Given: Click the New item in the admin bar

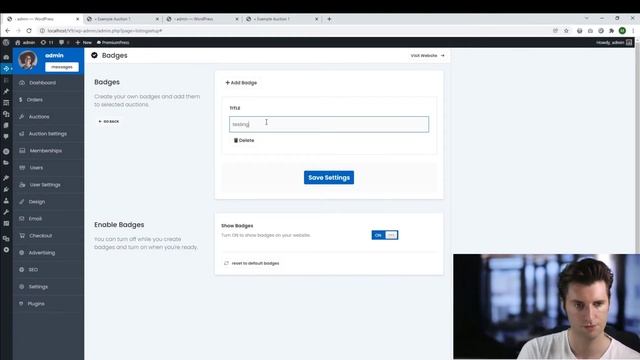Looking at the screenshot, I should pos(83,42).
